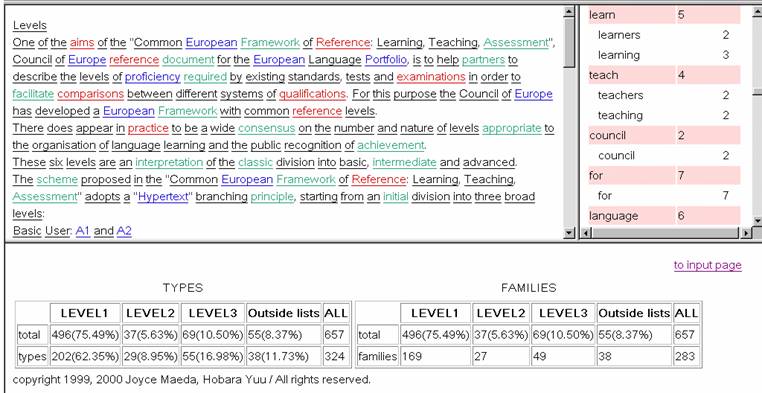Viewport: 762px width, 393px height.
Task: Click the LEVEL1 header in TYPES table
Action: [x=85, y=313]
